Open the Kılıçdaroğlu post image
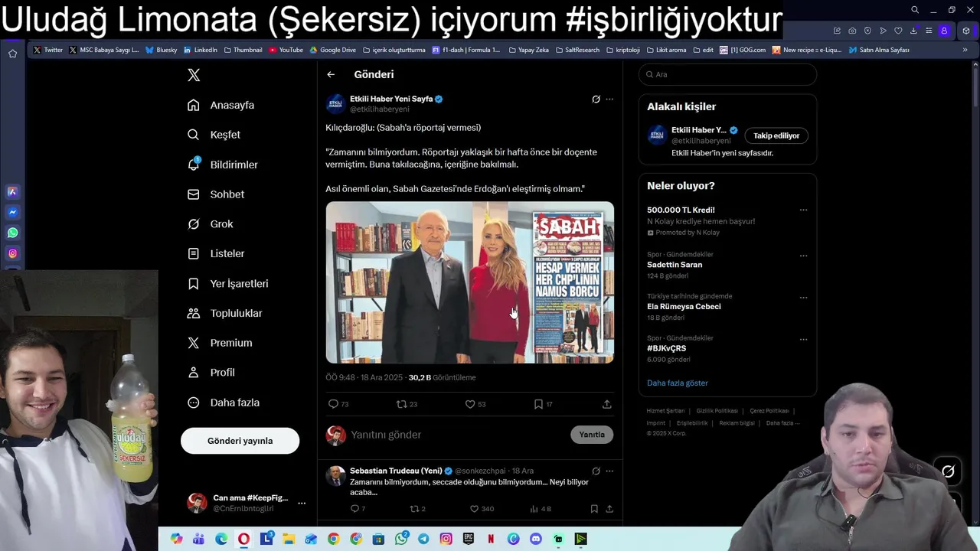Viewport: 980px width, 551px height. (x=470, y=282)
